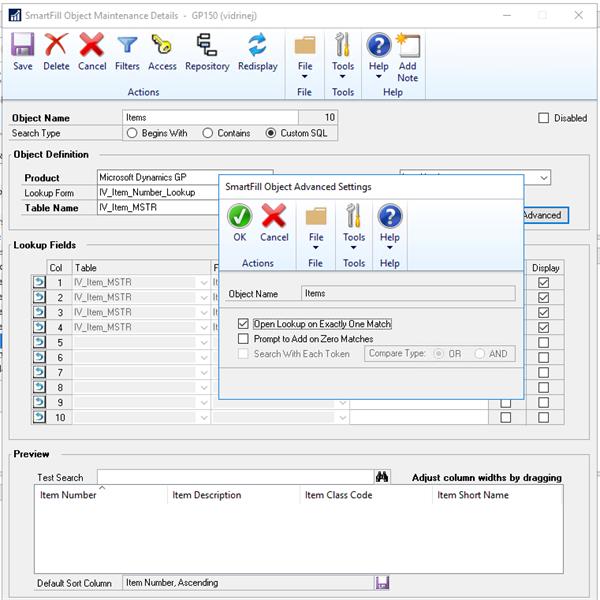Enable Prompt to Add on Zero Matches
The width and height of the screenshot is (600, 600).
tap(244, 339)
